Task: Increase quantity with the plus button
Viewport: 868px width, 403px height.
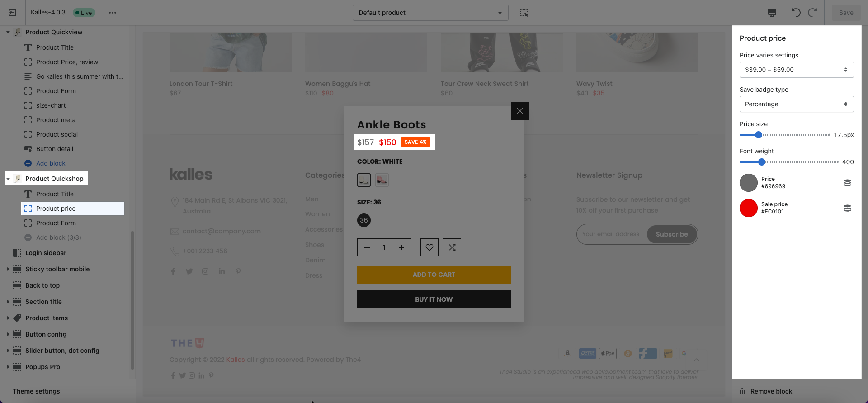Action: pyautogui.click(x=401, y=247)
